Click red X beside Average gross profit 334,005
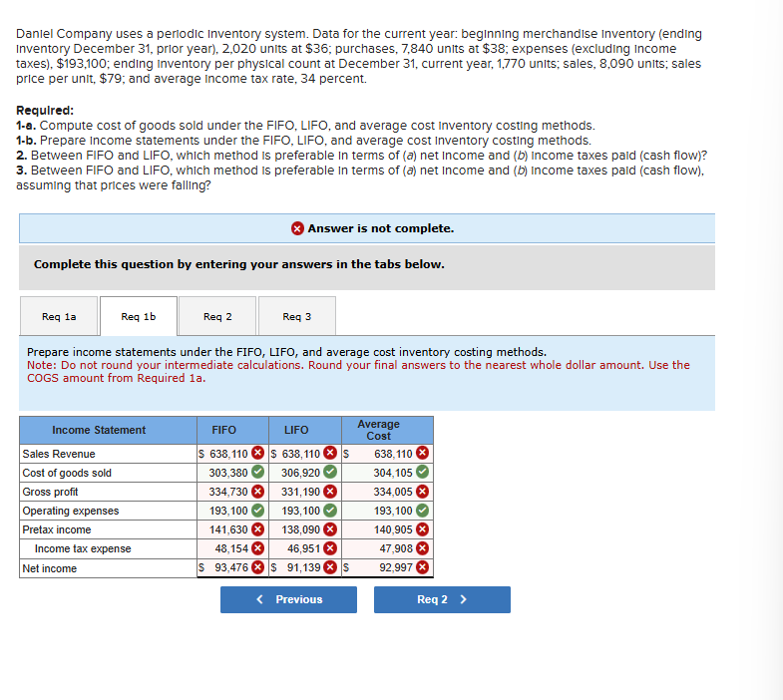This screenshot has width=783, height=700. 423,492
